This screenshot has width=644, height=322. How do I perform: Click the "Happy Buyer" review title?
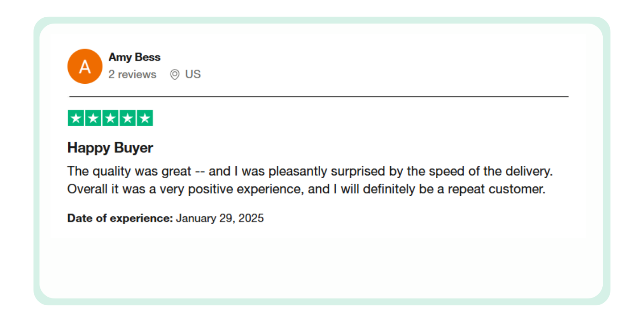[x=110, y=148]
